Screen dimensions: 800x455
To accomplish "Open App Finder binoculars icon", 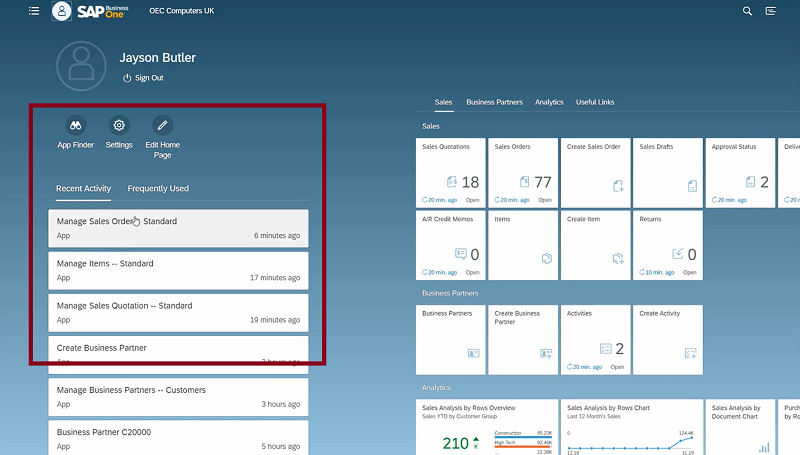I will [75, 126].
